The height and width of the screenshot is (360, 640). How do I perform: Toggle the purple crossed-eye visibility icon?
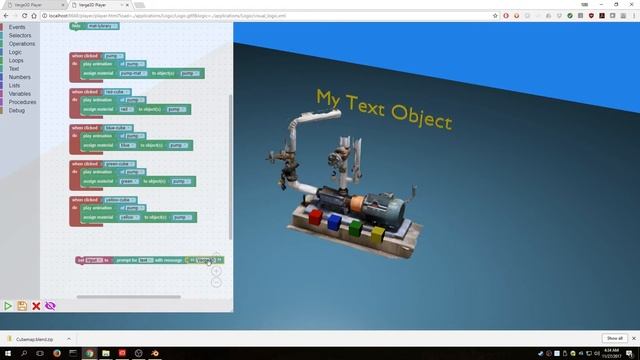tap(50, 306)
